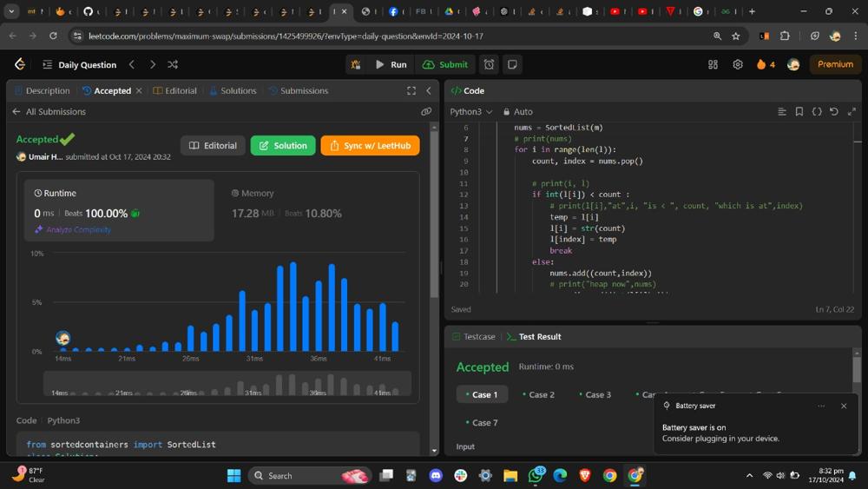
Task: Open the layout grid icon
Action: click(713, 64)
